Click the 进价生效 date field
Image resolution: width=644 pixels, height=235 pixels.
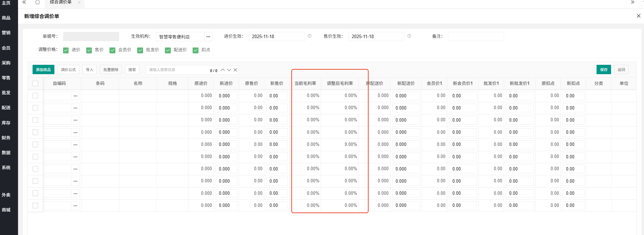point(276,36)
